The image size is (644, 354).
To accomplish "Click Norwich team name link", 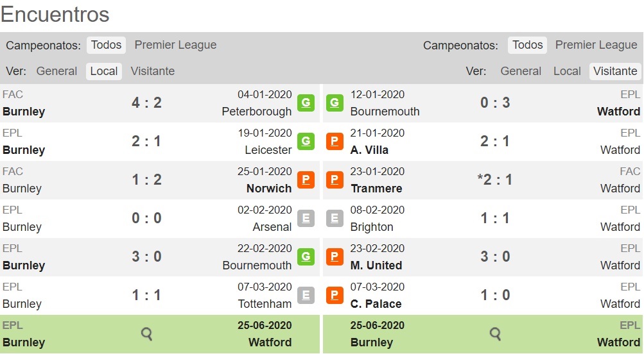I will pyautogui.click(x=269, y=189).
